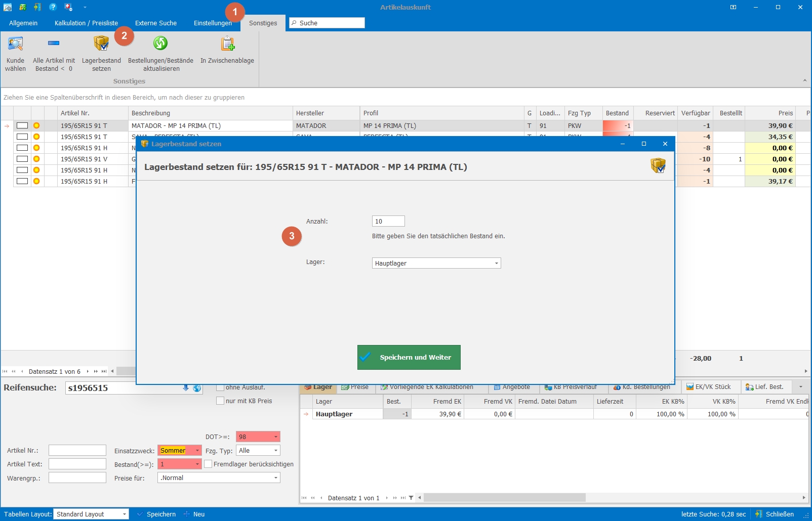This screenshot has height=521, width=812.
Task: Click the globe icon in Reifensuche field
Action: 197,388
